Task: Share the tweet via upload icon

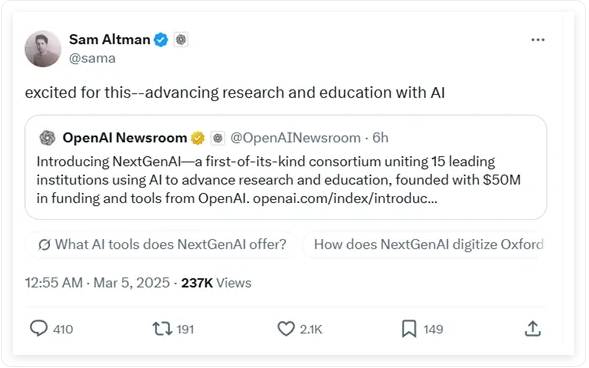Action: click(533, 329)
